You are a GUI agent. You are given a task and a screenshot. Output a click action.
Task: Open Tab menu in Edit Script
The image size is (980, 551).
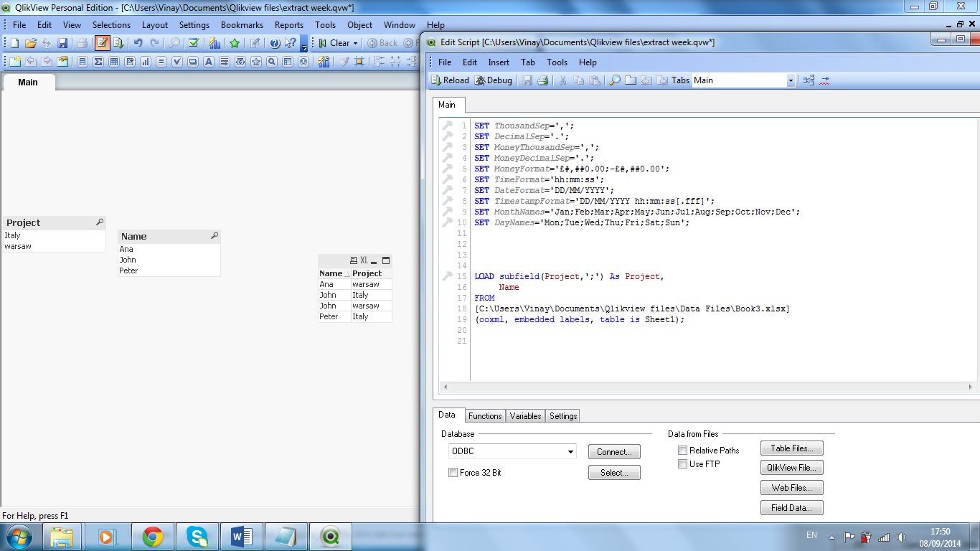coord(528,62)
